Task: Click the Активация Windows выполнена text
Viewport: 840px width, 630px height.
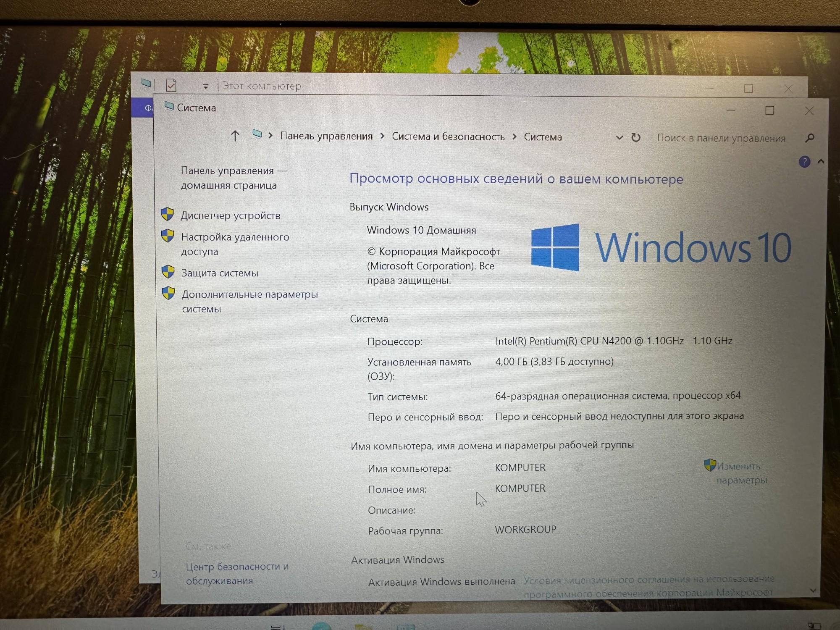Action: coord(441,582)
